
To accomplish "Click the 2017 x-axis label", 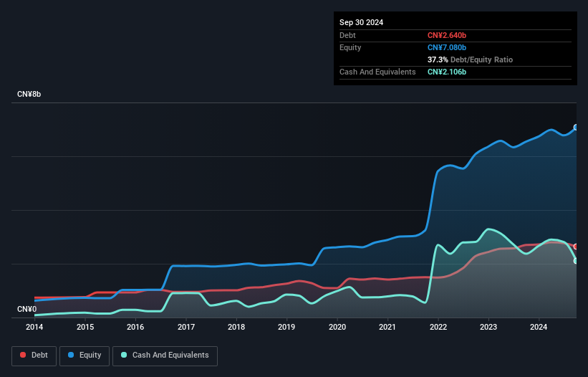I will 186,327.
